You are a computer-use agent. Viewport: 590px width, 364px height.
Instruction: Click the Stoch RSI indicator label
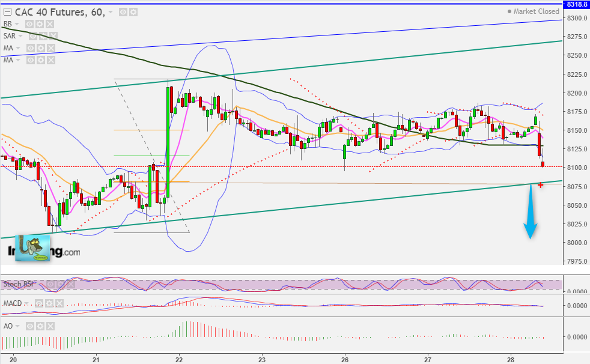click(18, 284)
